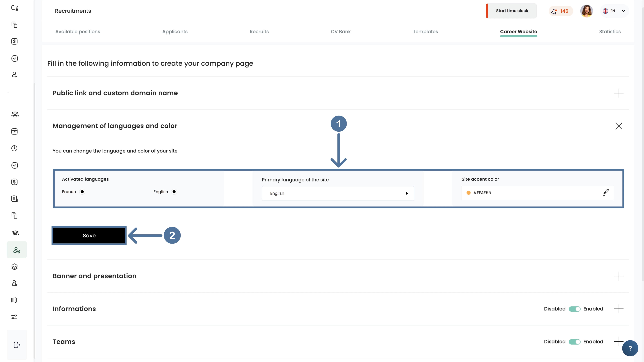Open the calendar sidebar icon

pos(14,131)
